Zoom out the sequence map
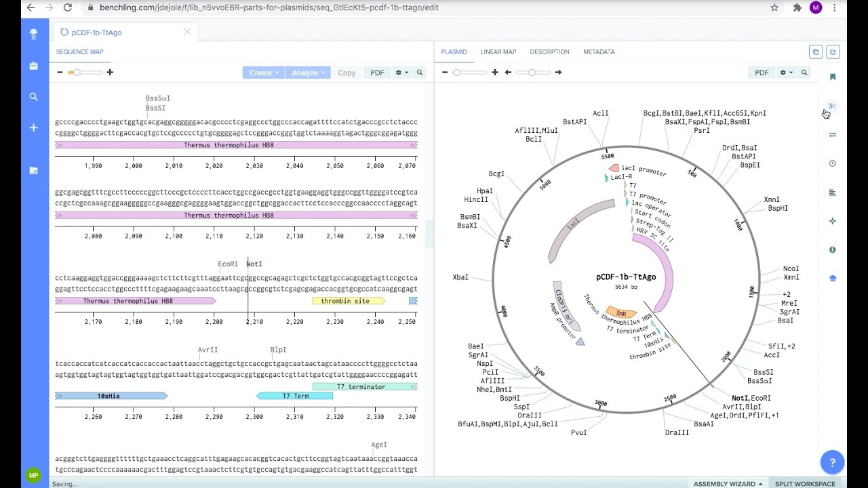Screen dimensions: 868x488 point(60,73)
